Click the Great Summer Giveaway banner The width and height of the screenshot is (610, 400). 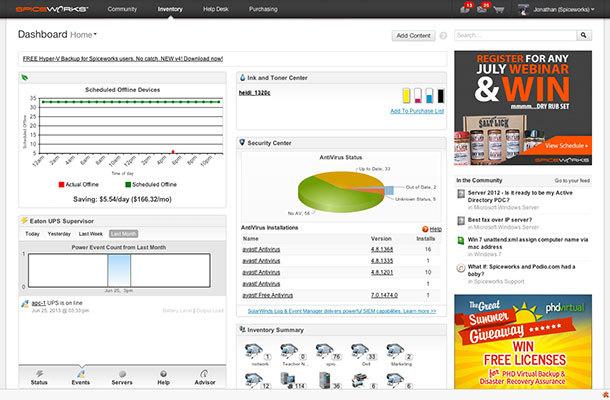tap(523, 341)
